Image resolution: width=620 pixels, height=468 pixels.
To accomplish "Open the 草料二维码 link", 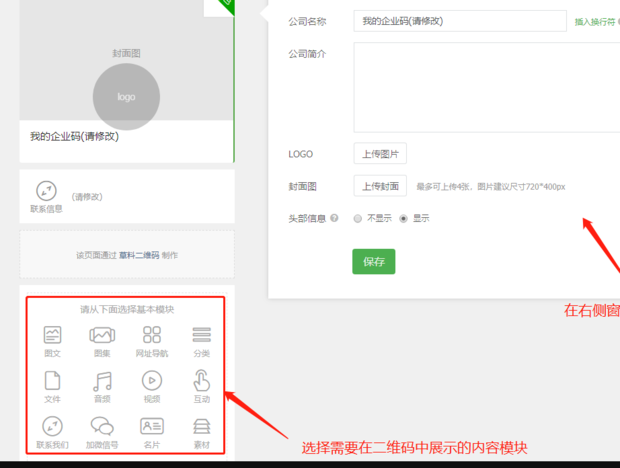I will click(x=141, y=255).
